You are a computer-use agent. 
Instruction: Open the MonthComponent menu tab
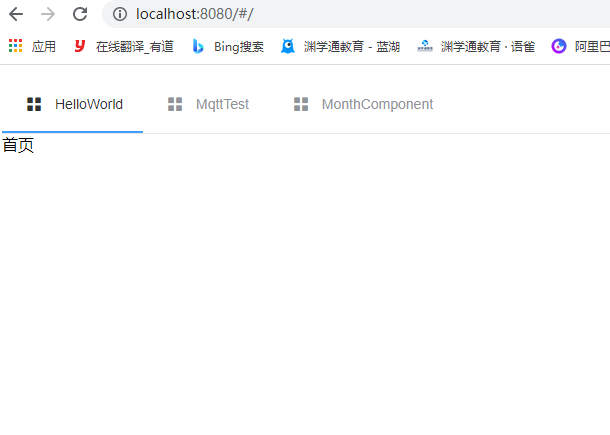coord(363,104)
